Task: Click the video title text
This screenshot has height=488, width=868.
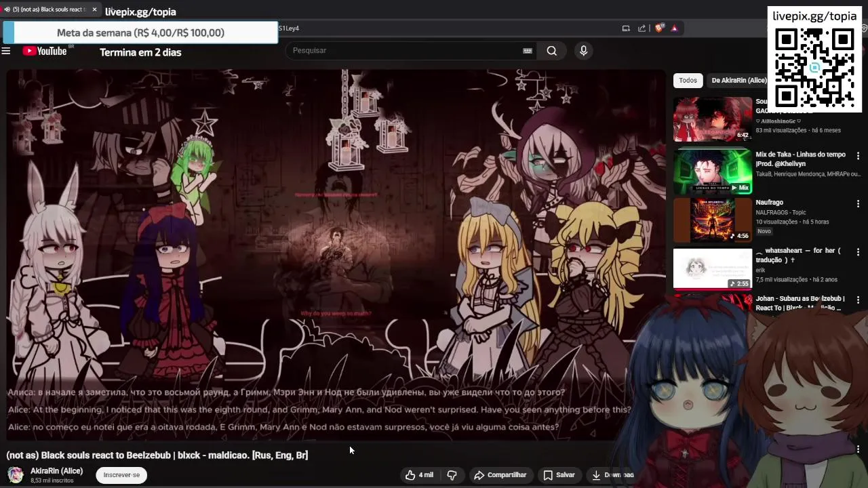Action: coord(157,455)
